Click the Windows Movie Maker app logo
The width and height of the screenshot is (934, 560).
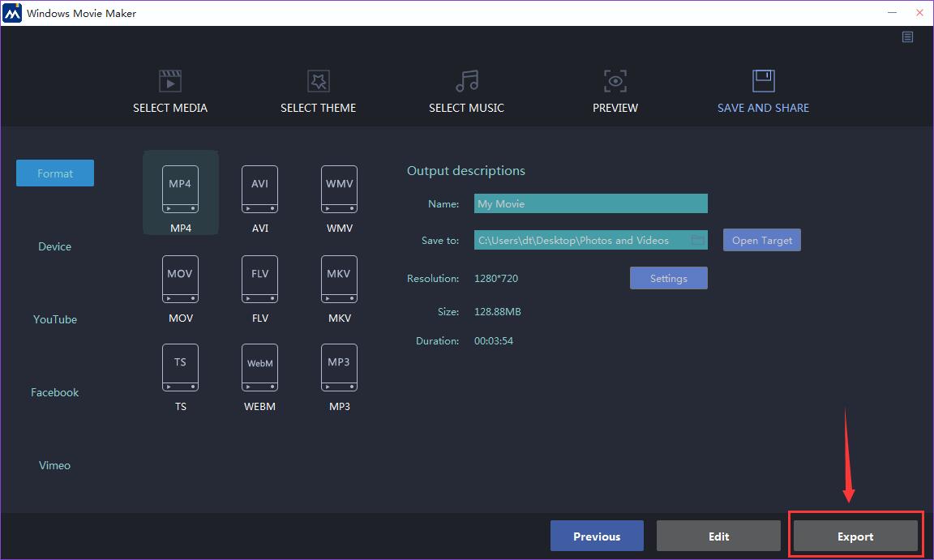[12, 12]
